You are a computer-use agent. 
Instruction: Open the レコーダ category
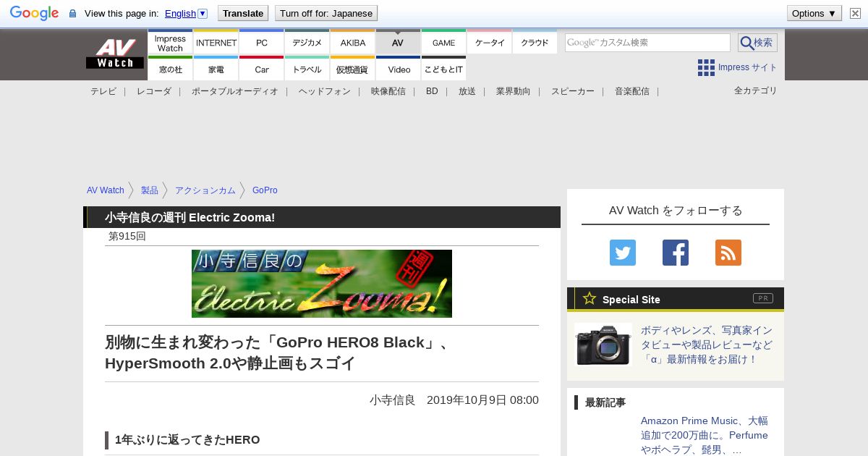click(154, 91)
